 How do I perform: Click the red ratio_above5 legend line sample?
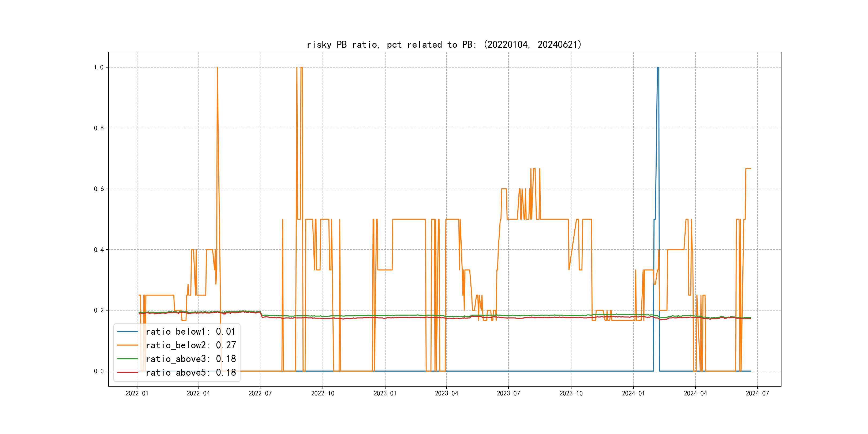(127, 372)
